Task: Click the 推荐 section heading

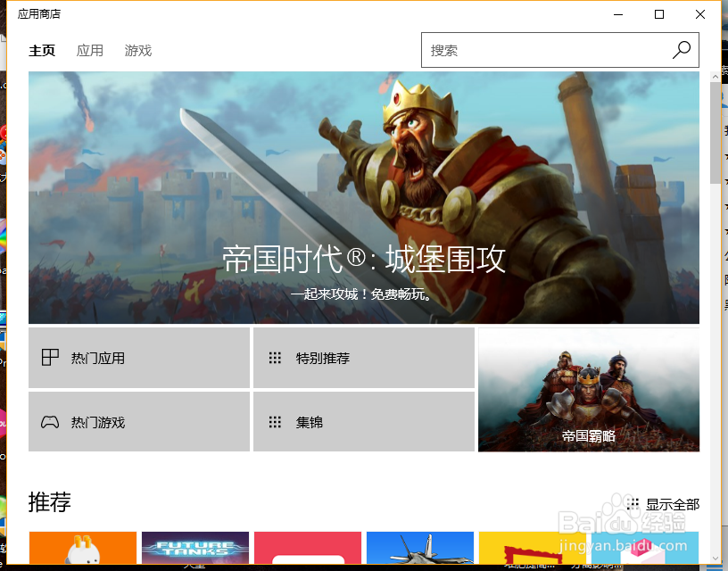Action: point(50,501)
